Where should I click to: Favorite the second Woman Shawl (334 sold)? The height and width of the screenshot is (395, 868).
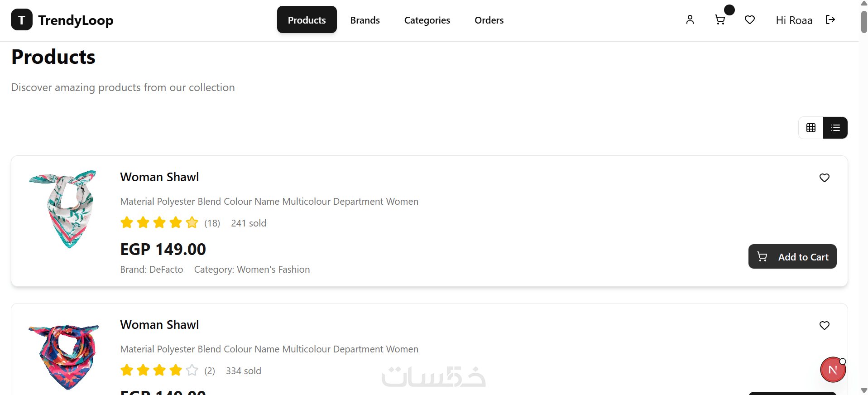click(825, 326)
